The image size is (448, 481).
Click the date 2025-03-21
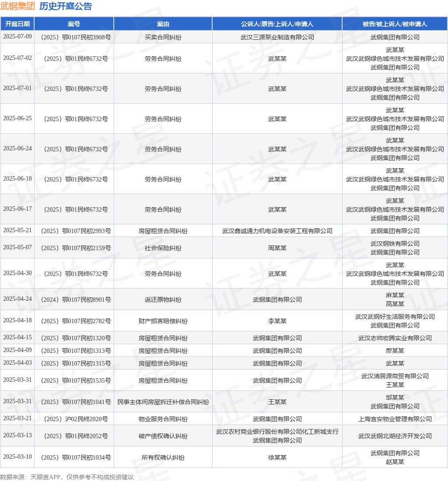17,418
